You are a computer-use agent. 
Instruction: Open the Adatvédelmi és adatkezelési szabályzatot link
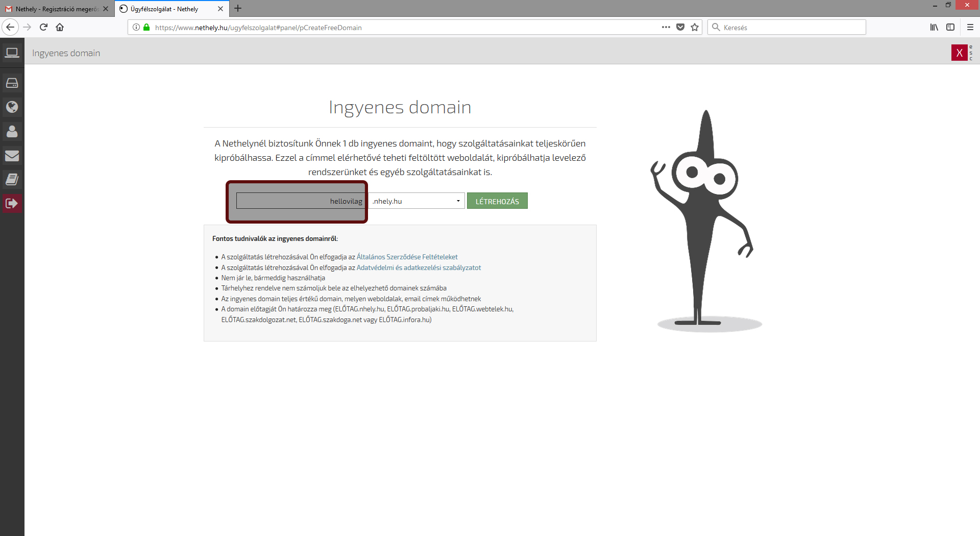coord(419,267)
